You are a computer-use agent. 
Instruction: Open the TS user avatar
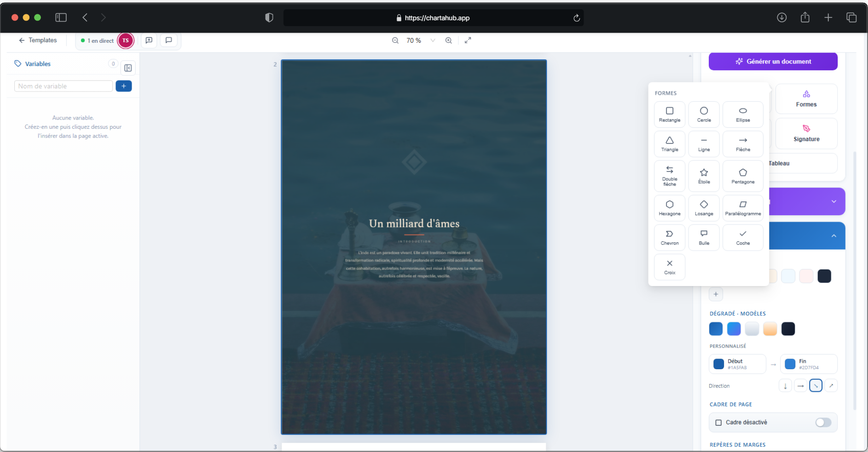click(126, 40)
